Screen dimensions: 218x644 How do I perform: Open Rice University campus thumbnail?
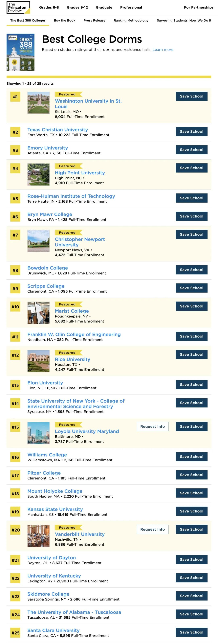coord(38,361)
